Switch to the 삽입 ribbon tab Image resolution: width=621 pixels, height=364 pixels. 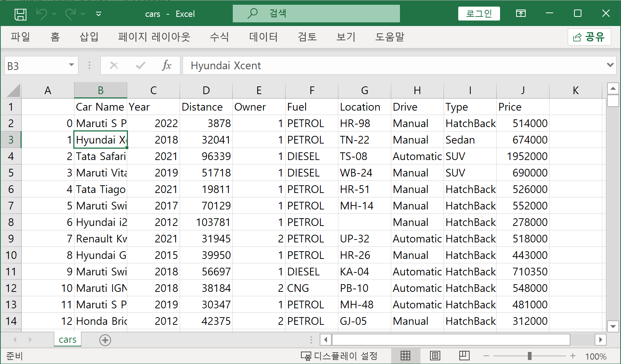(x=89, y=37)
